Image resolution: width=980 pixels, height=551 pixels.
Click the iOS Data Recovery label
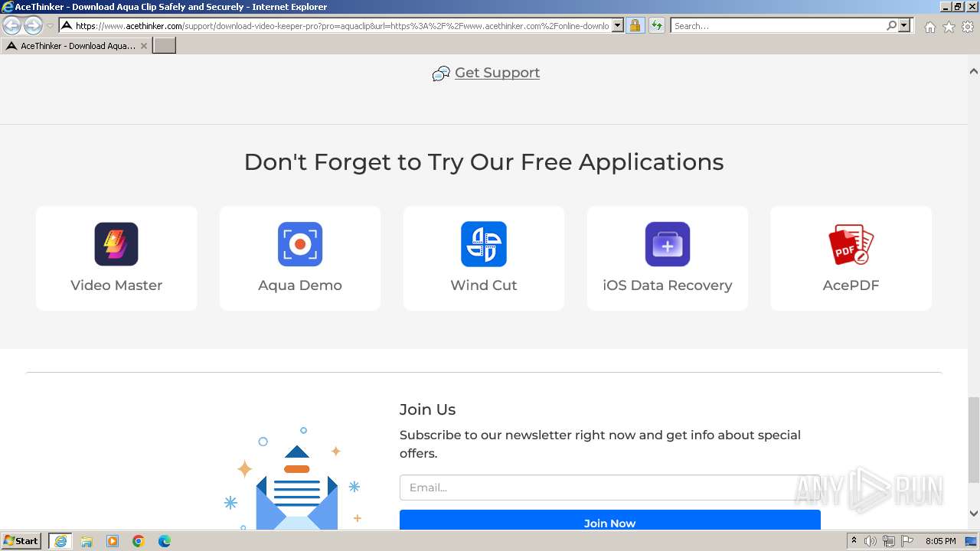click(x=668, y=285)
